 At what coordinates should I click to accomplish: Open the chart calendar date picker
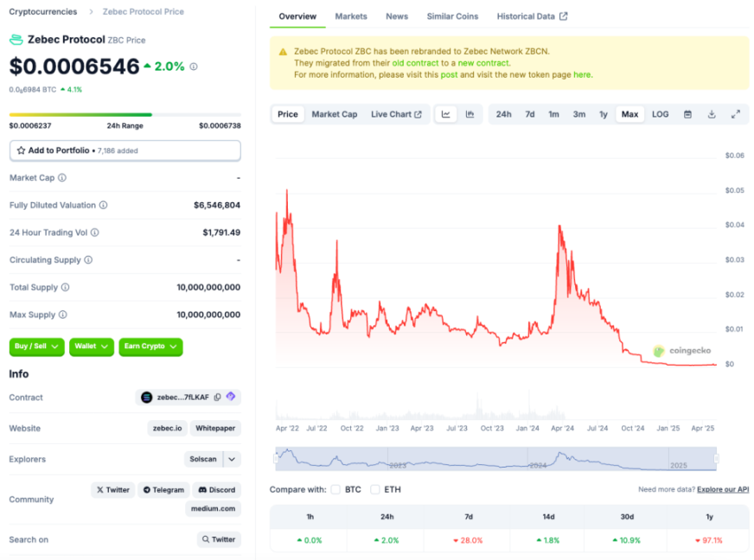coord(687,114)
